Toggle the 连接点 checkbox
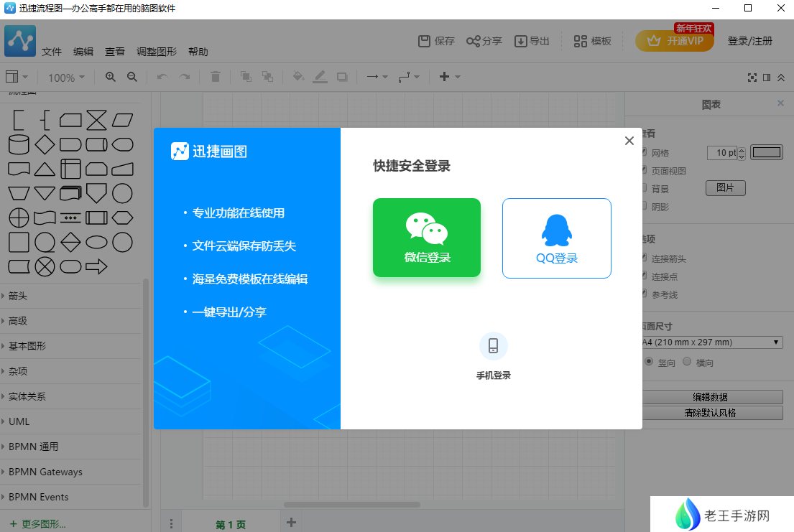This screenshot has height=532, width=794. 644,276
